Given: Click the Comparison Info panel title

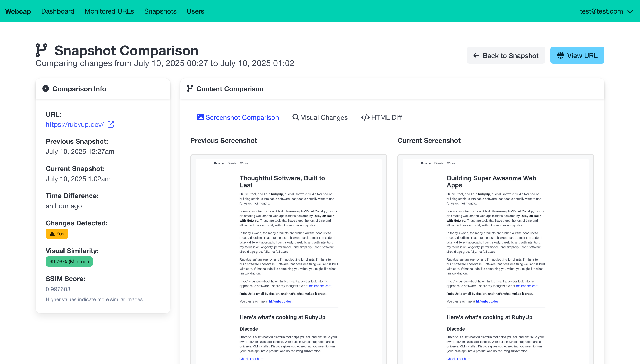Looking at the screenshot, I should point(79,89).
